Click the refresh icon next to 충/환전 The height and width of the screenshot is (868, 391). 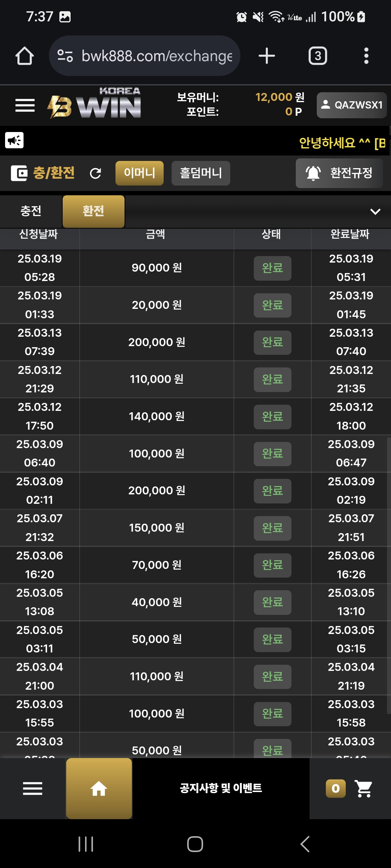[x=96, y=173]
